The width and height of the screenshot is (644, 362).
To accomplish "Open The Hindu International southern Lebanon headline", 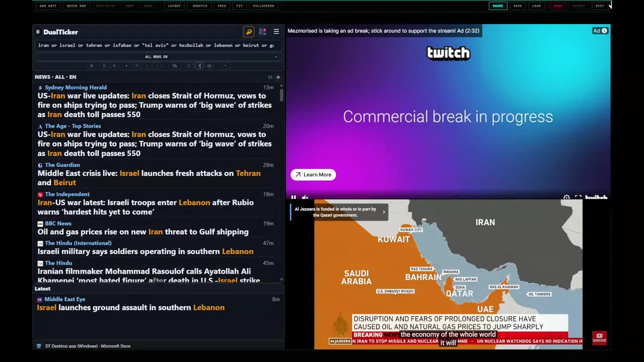I will pos(145,251).
